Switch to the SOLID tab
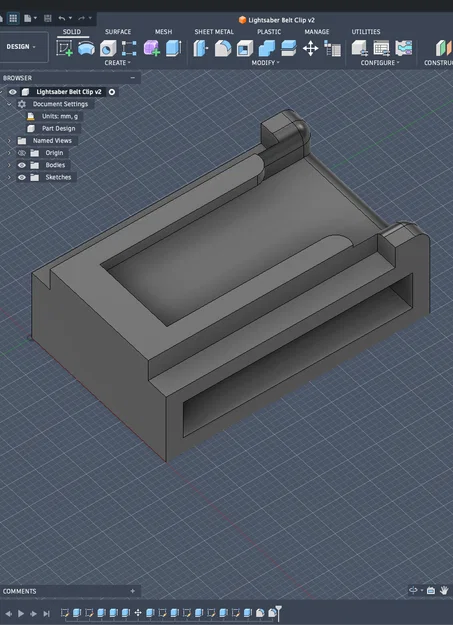This screenshot has height=625, width=453. pyautogui.click(x=72, y=32)
